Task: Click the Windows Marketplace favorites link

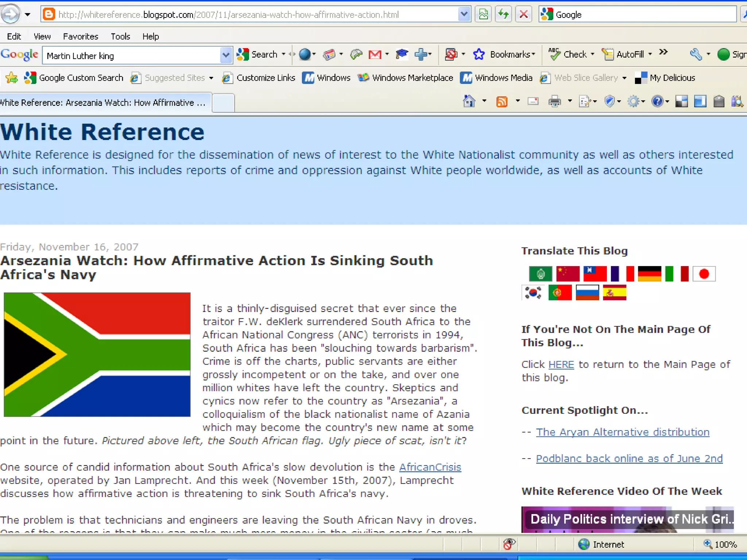Action: point(412,78)
